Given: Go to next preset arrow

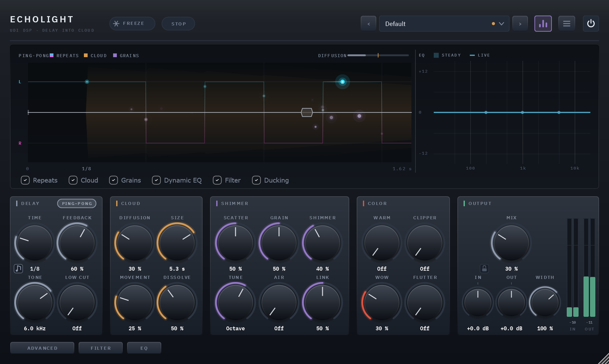Looking at the screenshot, I should point(520,24).
